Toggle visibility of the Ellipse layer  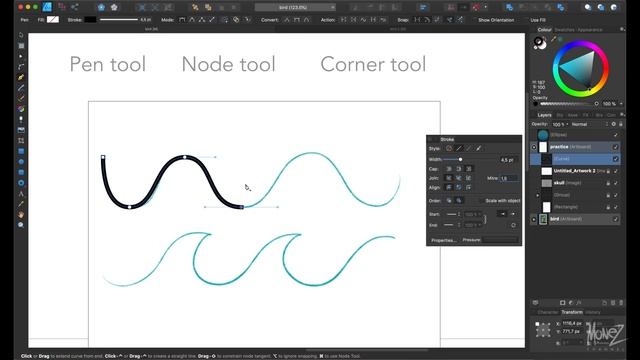point(615,135)
